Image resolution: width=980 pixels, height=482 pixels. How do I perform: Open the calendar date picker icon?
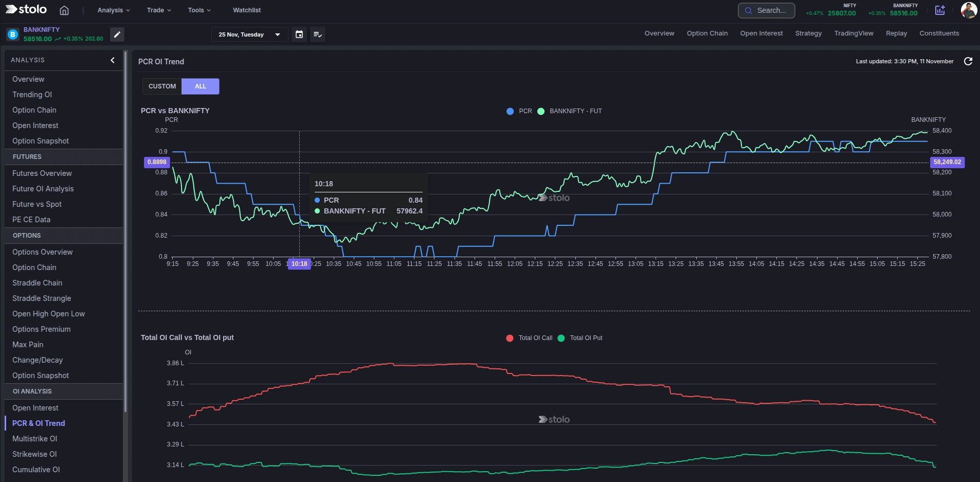click(299, 34)
